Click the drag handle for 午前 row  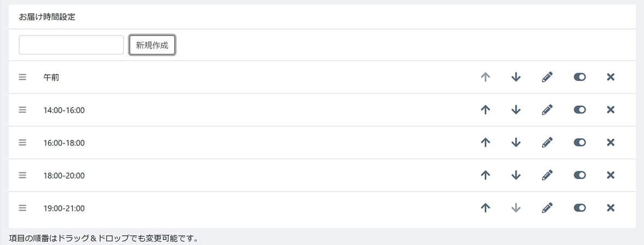click(22, 77)
